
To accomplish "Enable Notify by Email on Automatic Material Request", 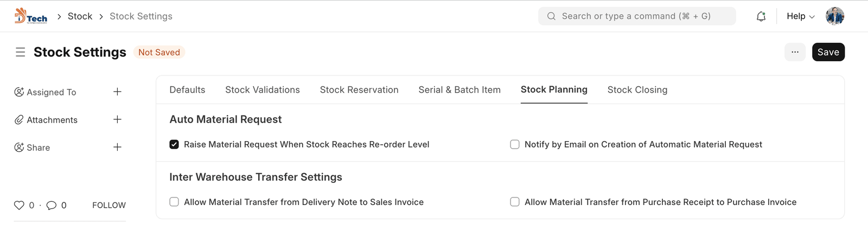I will click(515, 144).
